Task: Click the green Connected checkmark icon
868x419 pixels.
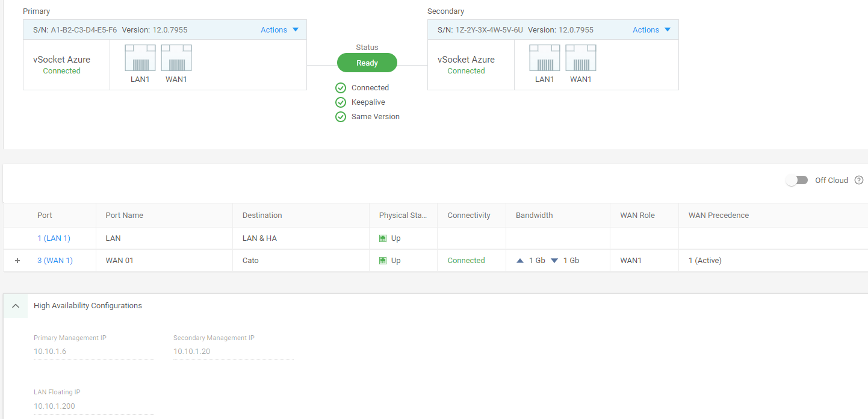Action: [x=340, y=87]
